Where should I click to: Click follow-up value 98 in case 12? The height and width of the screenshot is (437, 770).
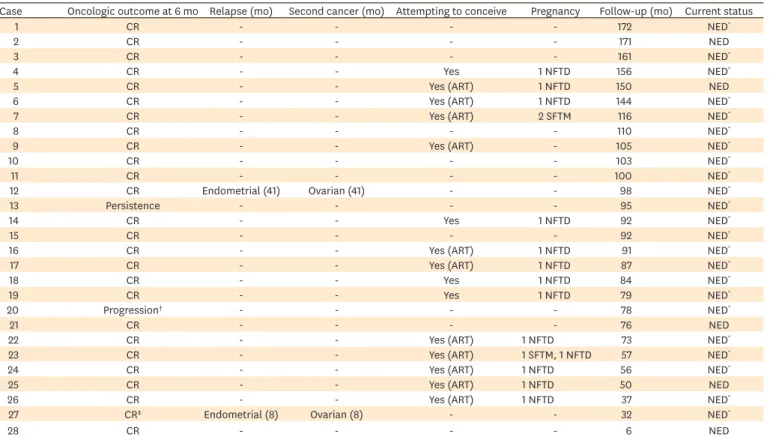click(x=626, y=191)
